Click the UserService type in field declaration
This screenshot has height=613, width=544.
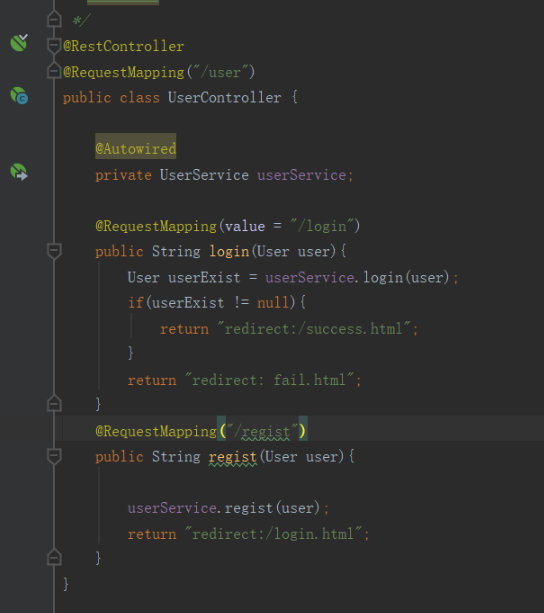coord(204,175)
